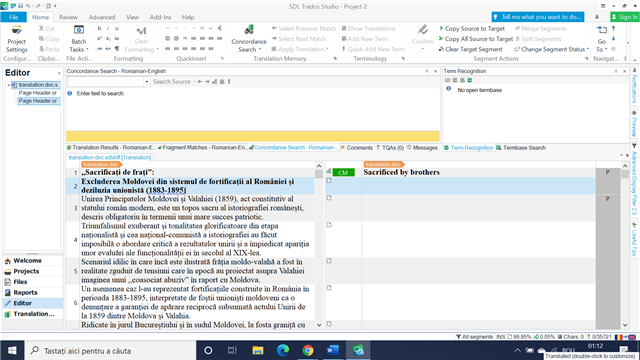Open Concordance Search ribbon button
Image resolution: width=640 pixels, height=360 pixels.
click(x=249, y=40)
